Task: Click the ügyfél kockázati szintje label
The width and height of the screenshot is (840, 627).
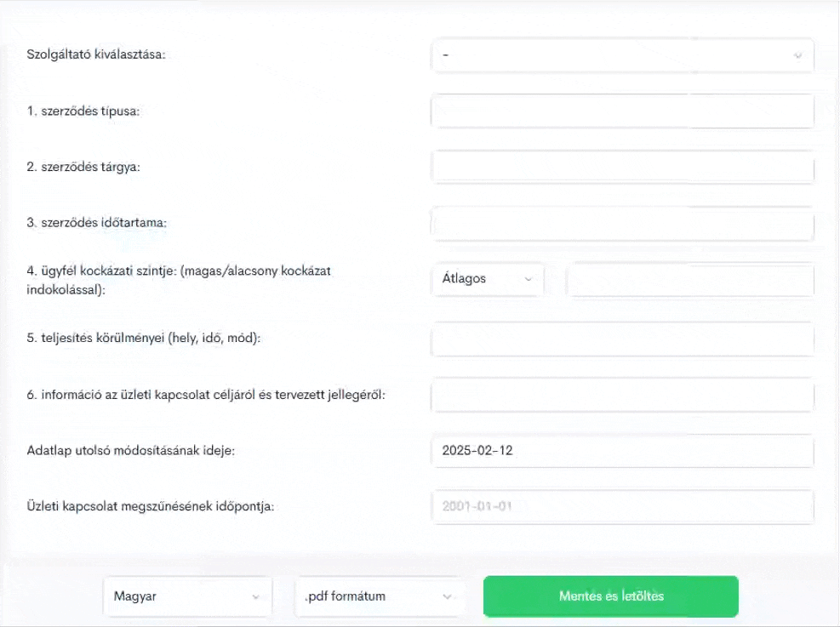Action: tap(179, 280)
